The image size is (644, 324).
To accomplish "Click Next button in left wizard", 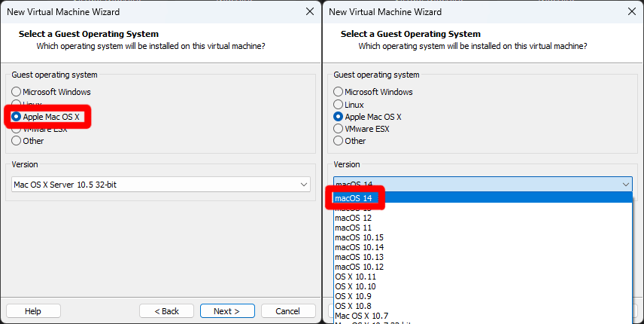I will [227, 311].
